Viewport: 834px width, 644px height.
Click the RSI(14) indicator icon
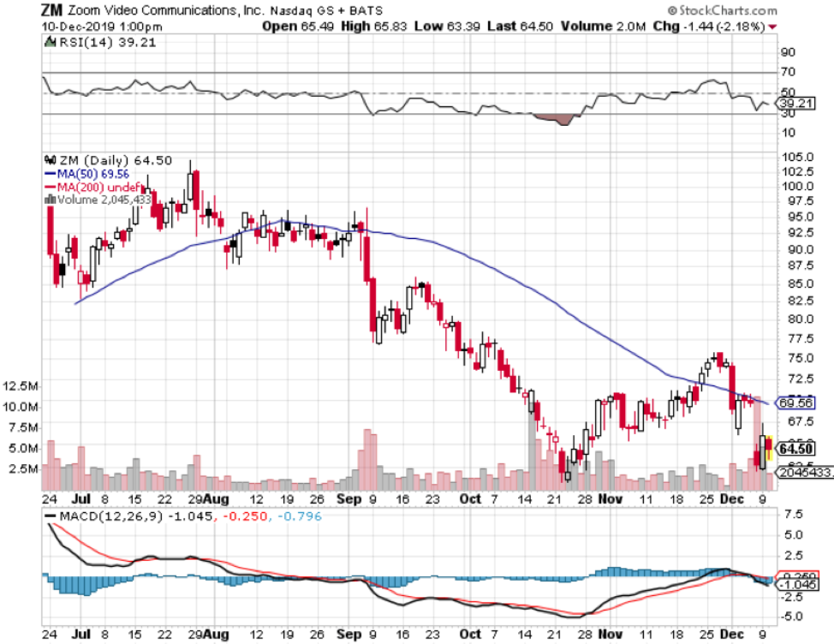tap(50, 42)
